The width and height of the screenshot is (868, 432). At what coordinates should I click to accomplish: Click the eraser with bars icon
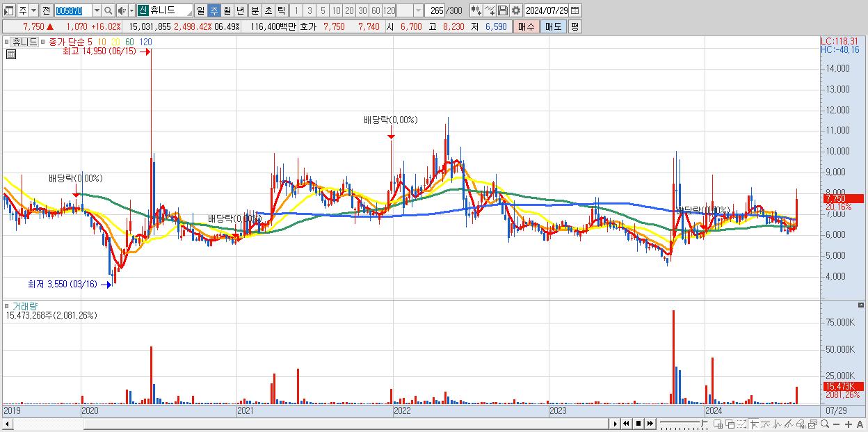pyautogui.click(x=801, y=424)
